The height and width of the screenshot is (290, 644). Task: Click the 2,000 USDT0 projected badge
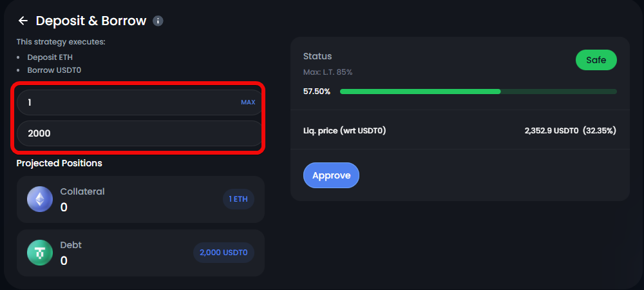(223, 253)
